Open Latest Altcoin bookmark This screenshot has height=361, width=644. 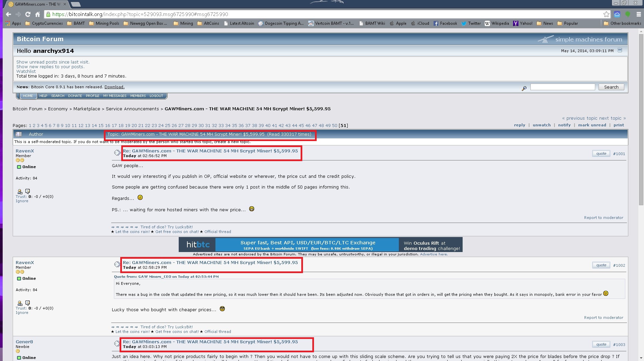tap(239, 23)
